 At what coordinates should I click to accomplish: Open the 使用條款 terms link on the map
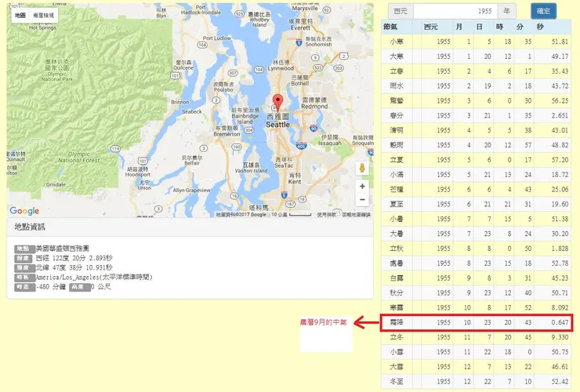click(x=326, y=214)
